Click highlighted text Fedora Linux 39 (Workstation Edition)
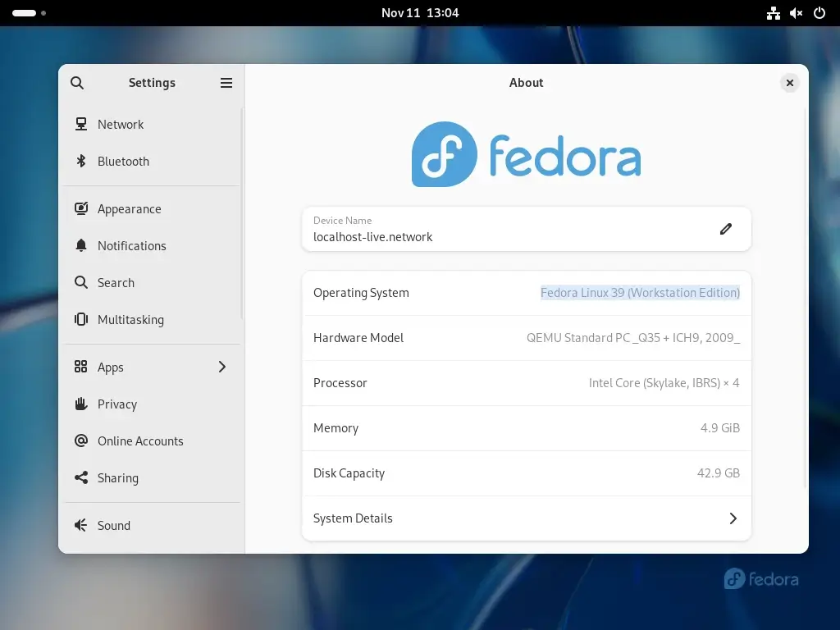 pos(640,293)
